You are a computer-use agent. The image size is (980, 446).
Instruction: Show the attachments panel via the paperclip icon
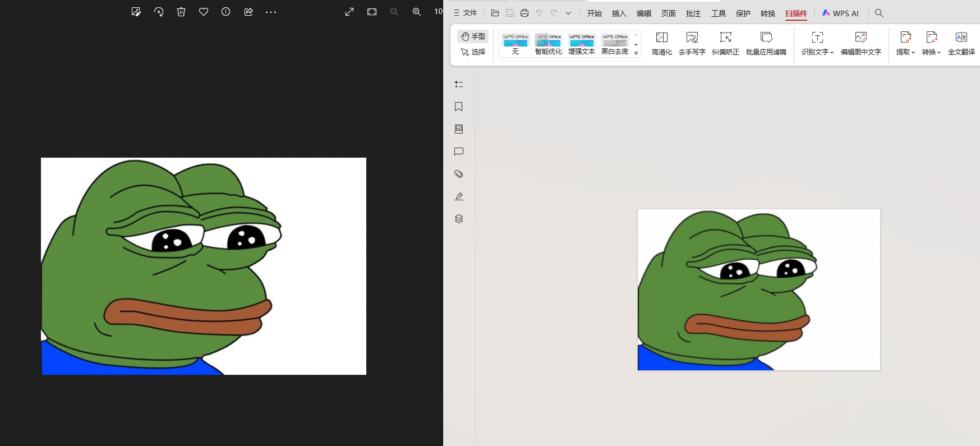pyautogui.click(x=459, y=174)
